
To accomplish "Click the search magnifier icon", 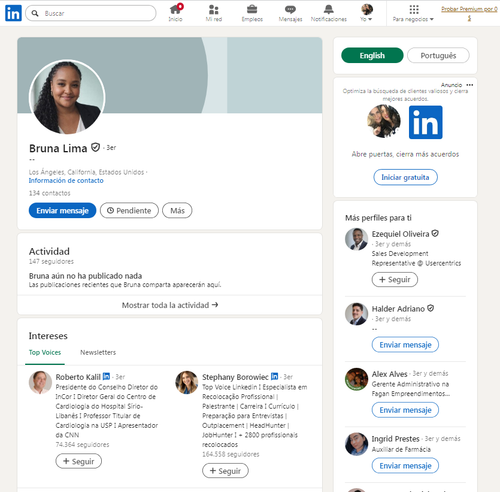I will click(35, 13).
